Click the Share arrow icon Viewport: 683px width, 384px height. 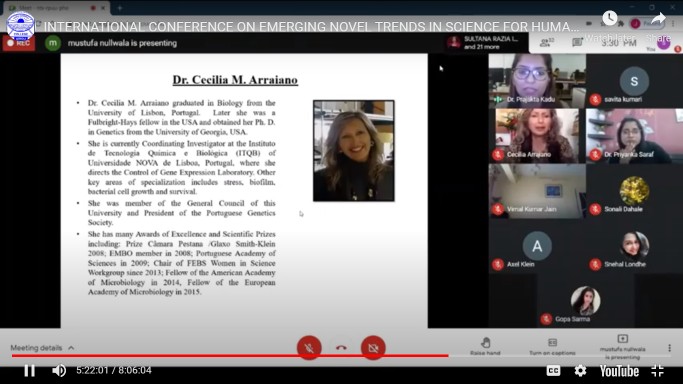658,18
